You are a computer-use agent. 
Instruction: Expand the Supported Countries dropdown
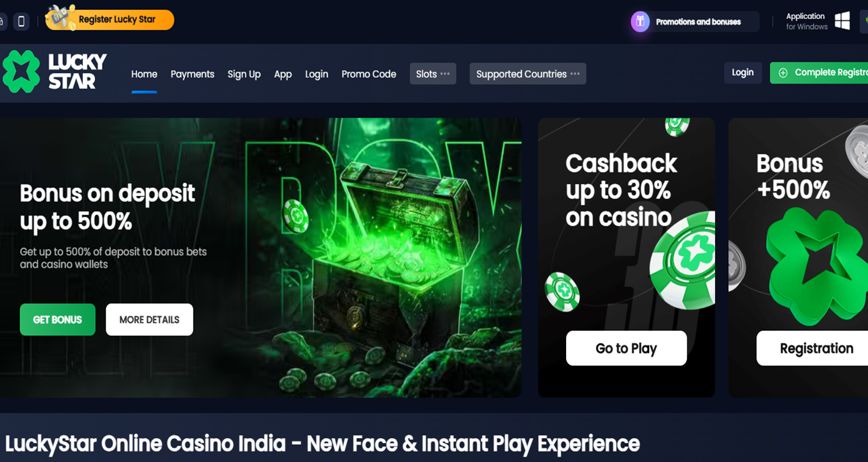tap(528, 74)
